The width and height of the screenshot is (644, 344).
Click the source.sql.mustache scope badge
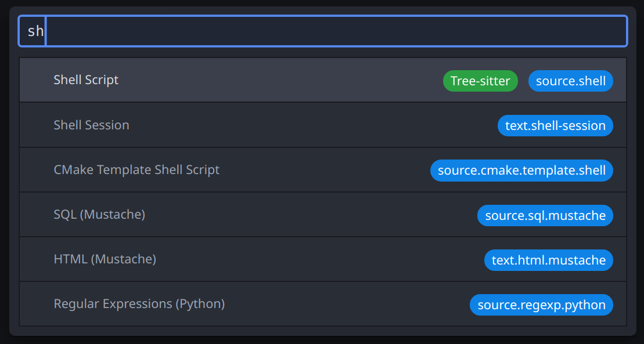point(545,216)
